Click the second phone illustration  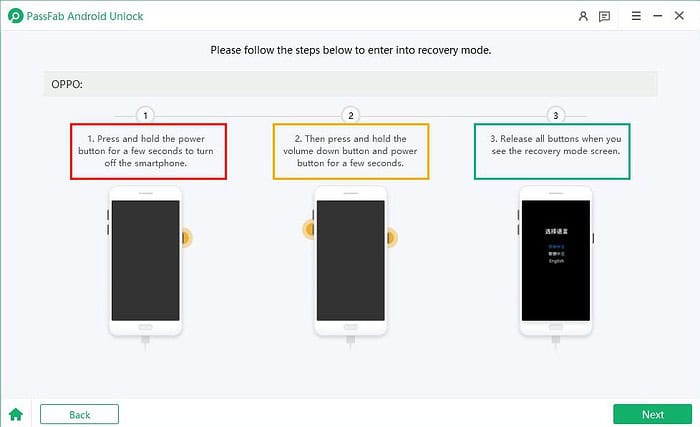(350, 260)
